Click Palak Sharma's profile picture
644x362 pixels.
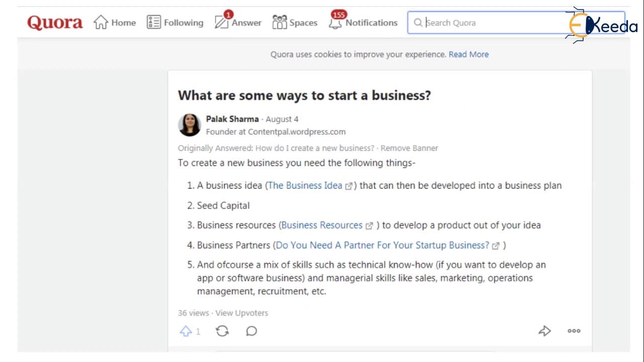(x=190, y=125)
